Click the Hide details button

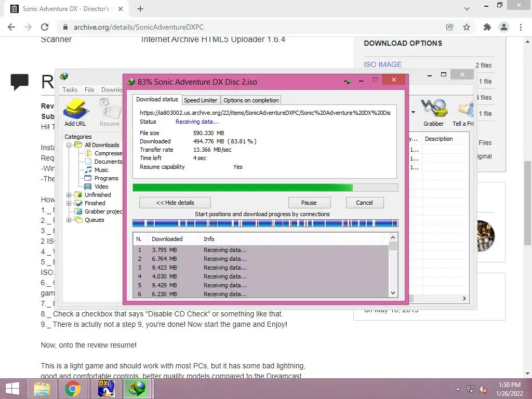175,203
